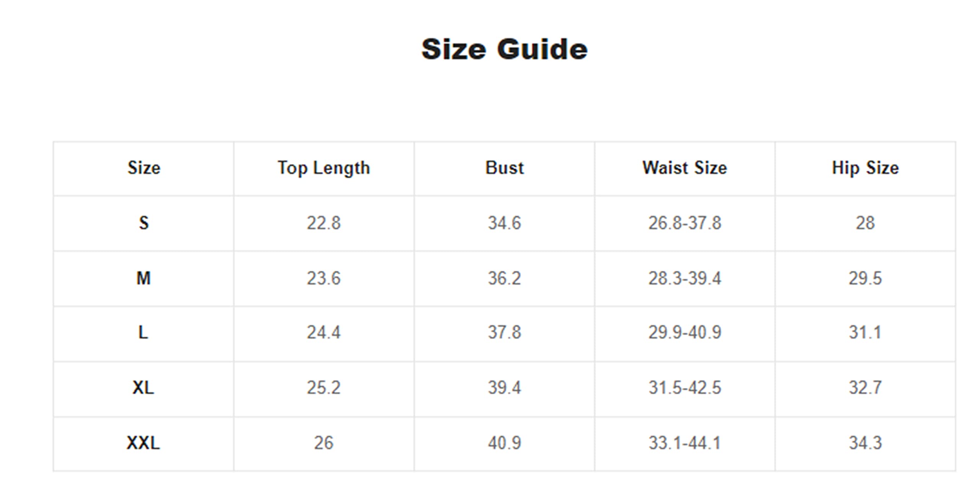This screenshot has width=980, height=482.
Task: Select the Waist Size column header
Action: tap(684, 168)
